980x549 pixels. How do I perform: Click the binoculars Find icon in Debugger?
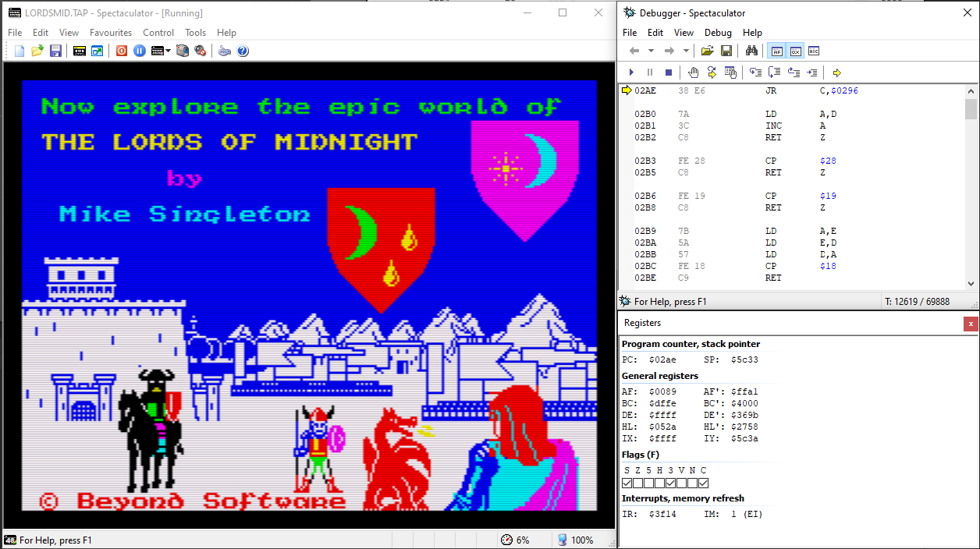751,51
